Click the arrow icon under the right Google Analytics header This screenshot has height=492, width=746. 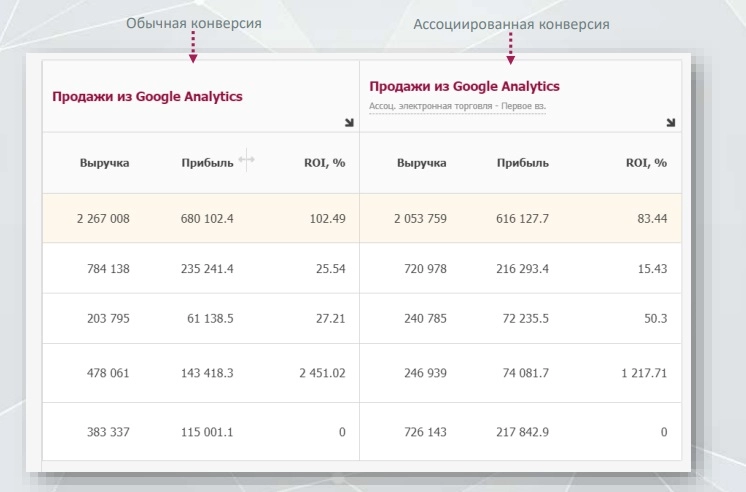(671, 123)
